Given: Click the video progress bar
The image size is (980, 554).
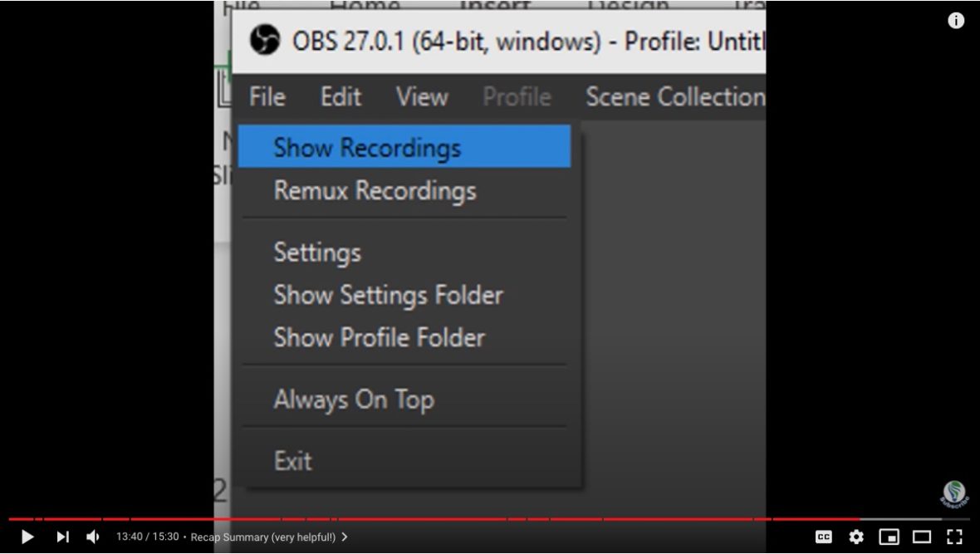Looking at the screenshot, I should [490, 515].
